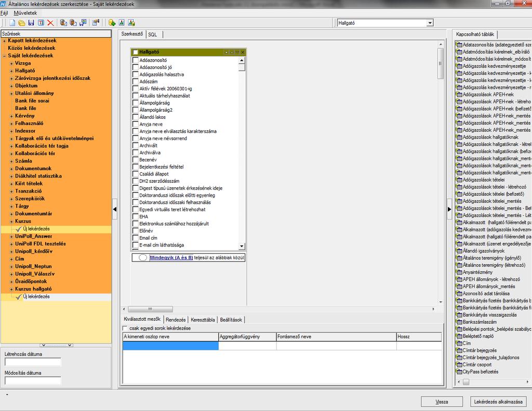Collapse the left panel with the black arrow
This screenshot has width=532, height=411.
[115, 209]
